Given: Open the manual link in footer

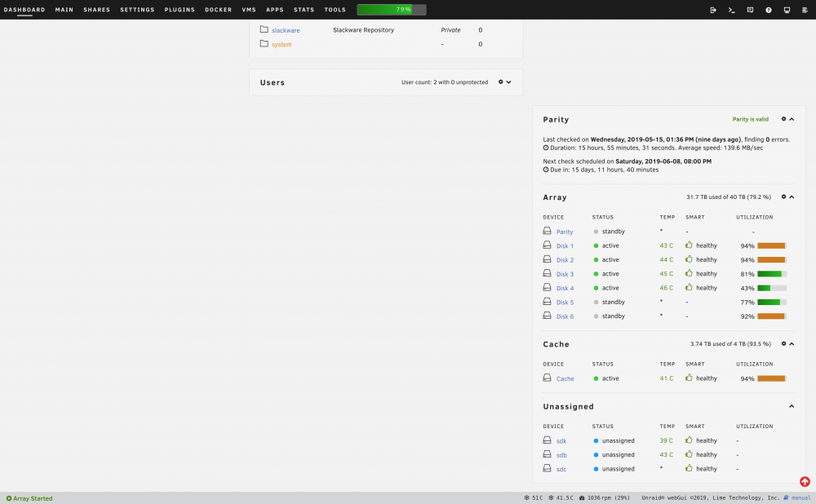Looking at the screenshot, I should pos(801,498).
